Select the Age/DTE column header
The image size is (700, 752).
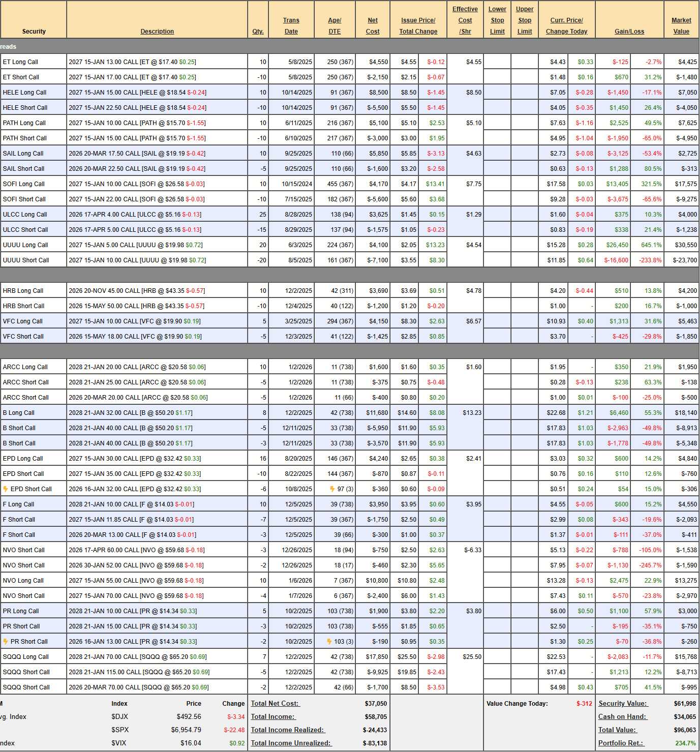pyautogui.click(x=334, y=26)
